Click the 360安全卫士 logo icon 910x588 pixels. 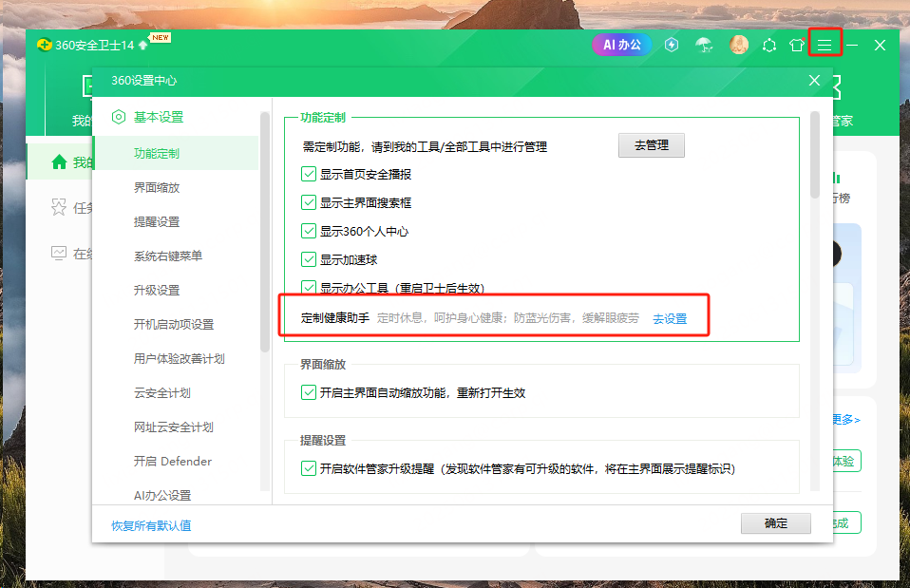pos(44,45)
